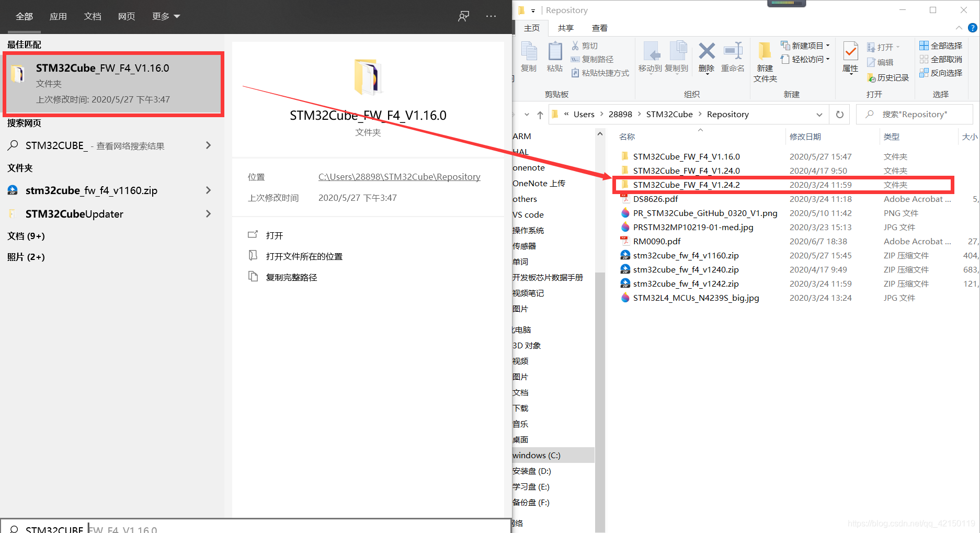980x533 pixels.
Task: Click Select none (全部取消) in ribbon
Action: [x=941, y=59]
